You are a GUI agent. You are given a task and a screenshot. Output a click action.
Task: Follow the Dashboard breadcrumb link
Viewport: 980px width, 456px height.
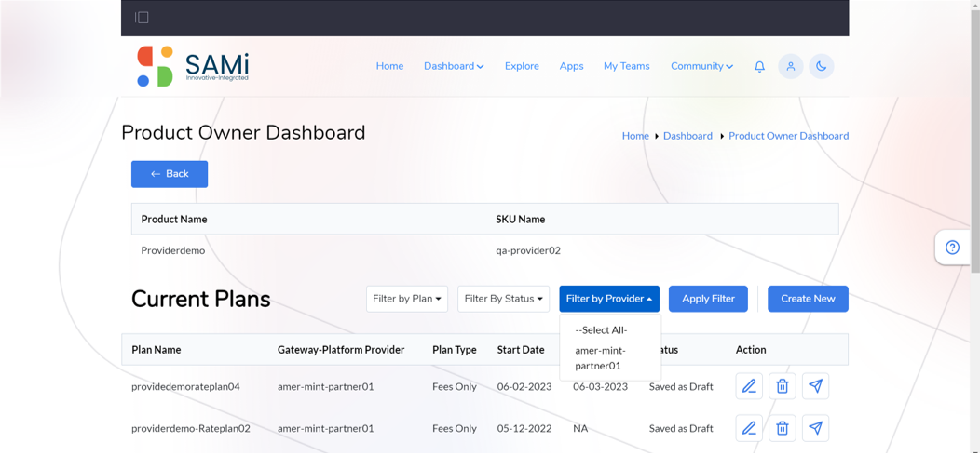click(687, 136)
